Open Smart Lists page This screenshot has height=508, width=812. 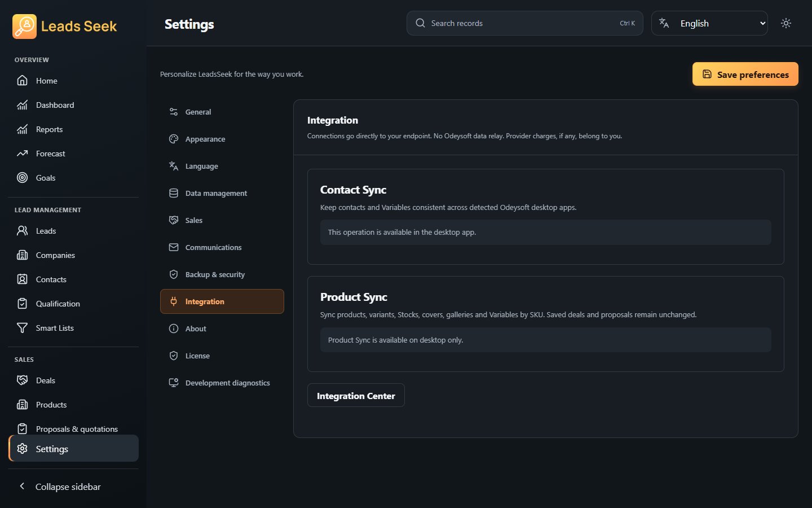[73, 328]
